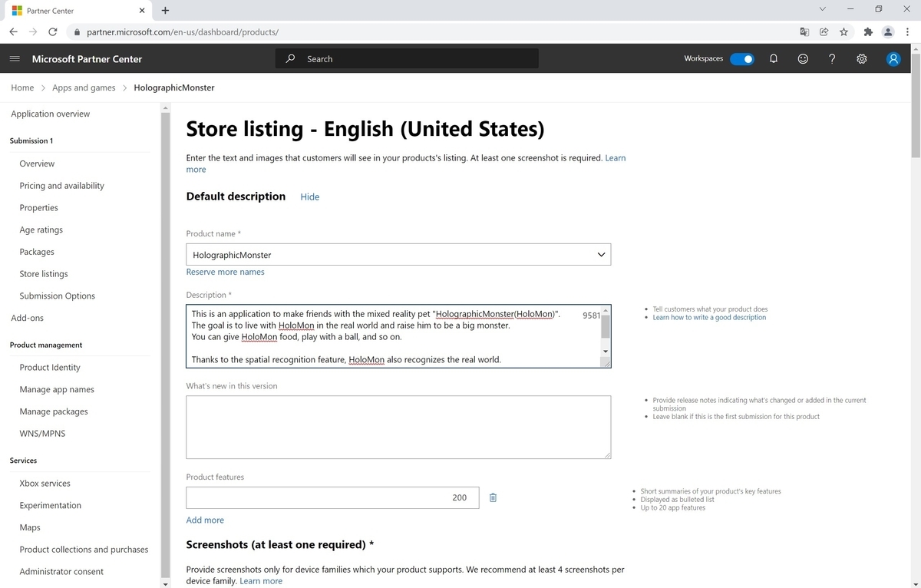Open Manage packages
The width and height of the screenshot is (921, 588).
coord(54,411)
